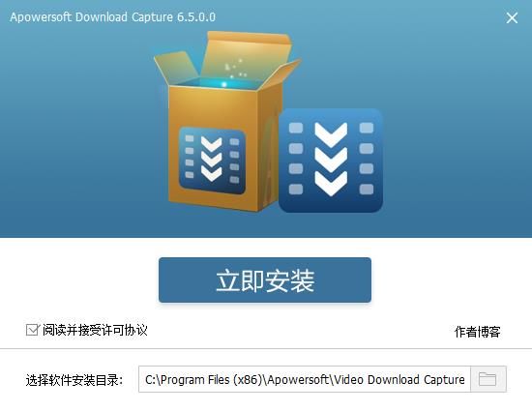
Task: Click into the install directory path field
Action: pos(305,379)
